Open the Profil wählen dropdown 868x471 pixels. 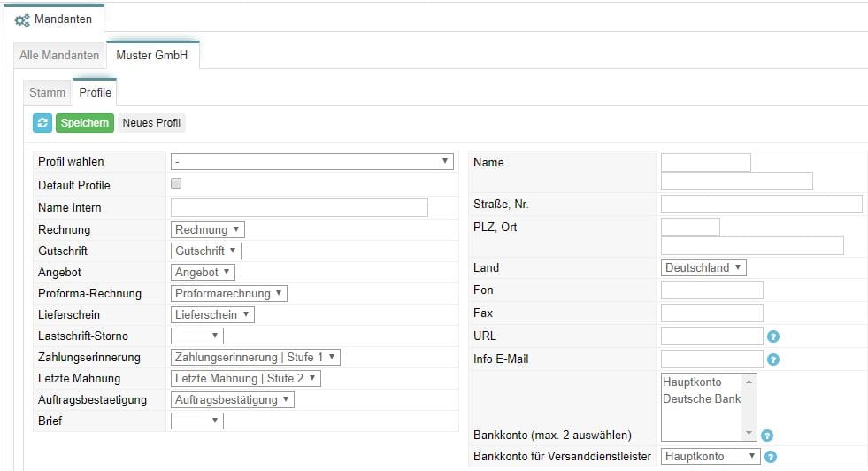(x=312, y=161)
